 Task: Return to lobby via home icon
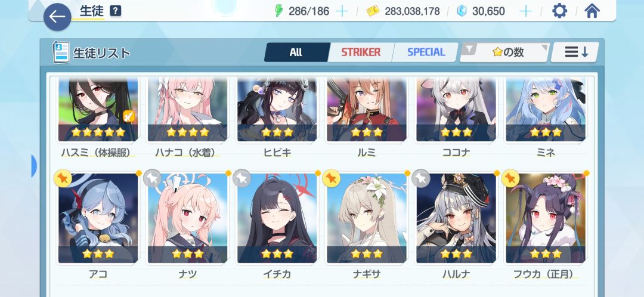[592, 11]
